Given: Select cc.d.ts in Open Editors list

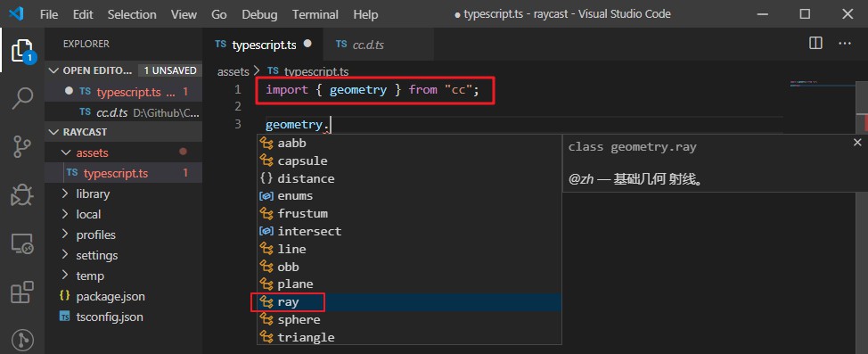Looking at the screenshot, I should tap(124, 111).
